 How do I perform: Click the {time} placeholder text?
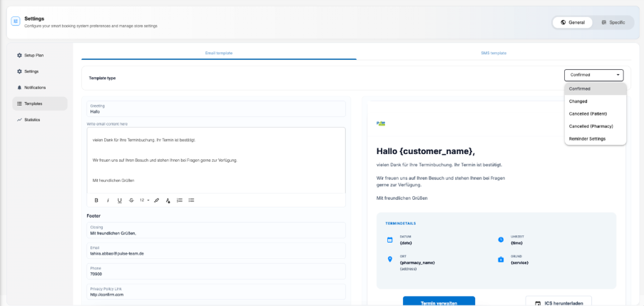516,243
